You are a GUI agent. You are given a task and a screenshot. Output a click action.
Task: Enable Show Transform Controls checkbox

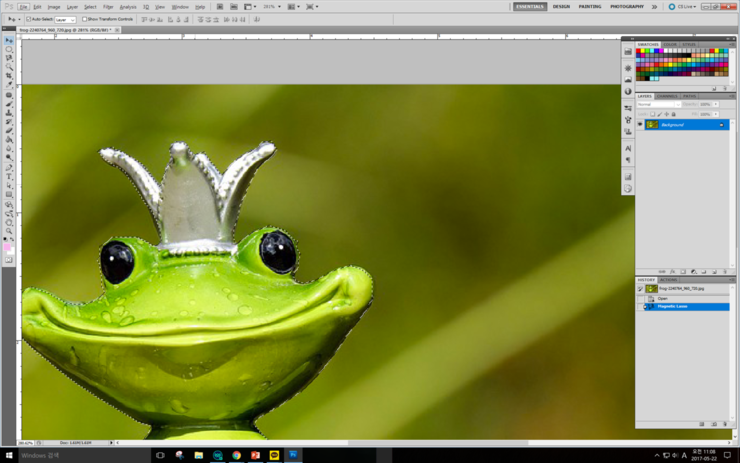point(85,19)
